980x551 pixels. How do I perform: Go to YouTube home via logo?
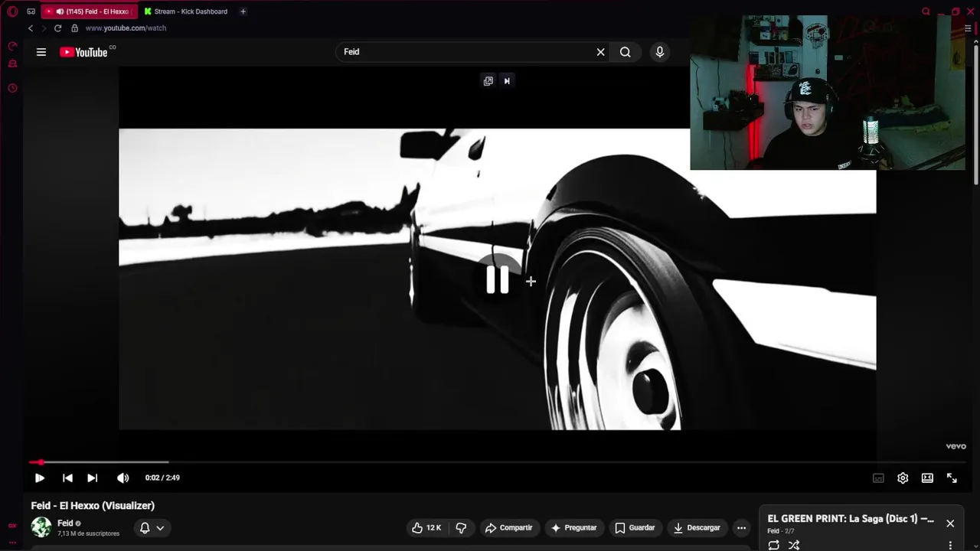[84, 52]
